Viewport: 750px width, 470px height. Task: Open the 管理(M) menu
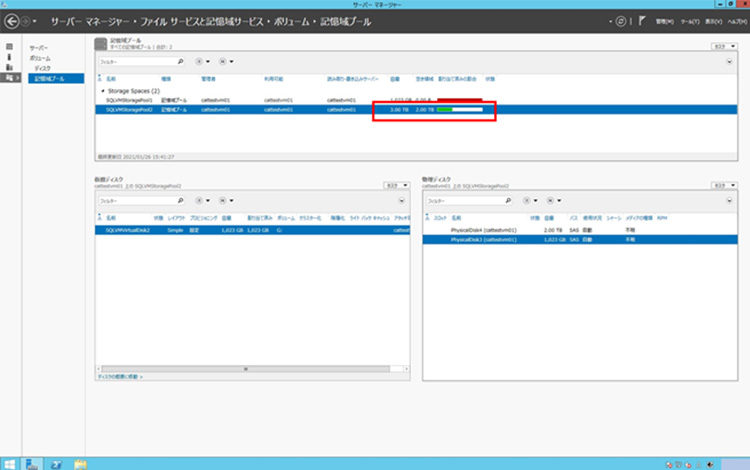[664, 20]
